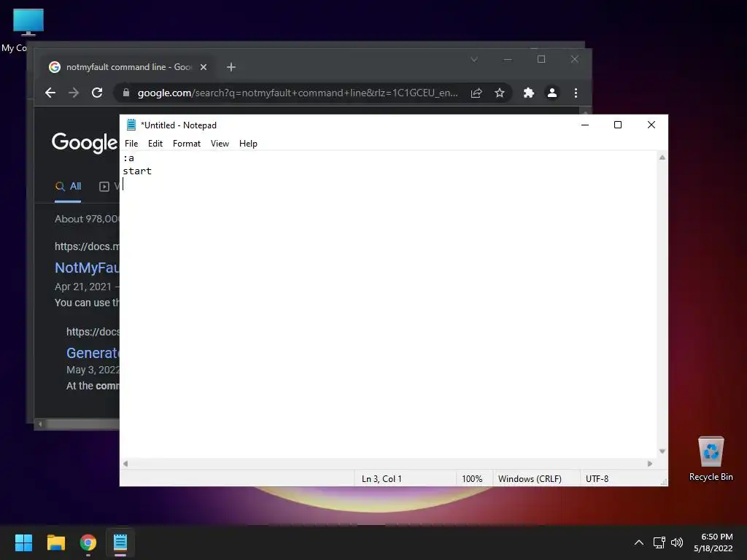The width and height of the screenshot is (747, 560).
Task: Click the UTF-8 encoding status entry
Action: [x=597, y=479]
